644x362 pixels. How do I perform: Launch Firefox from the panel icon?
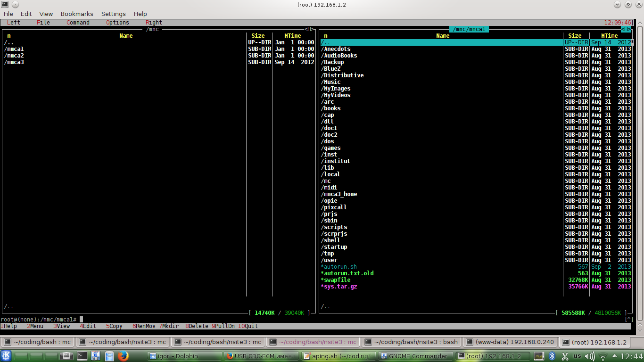click(123, 356)
